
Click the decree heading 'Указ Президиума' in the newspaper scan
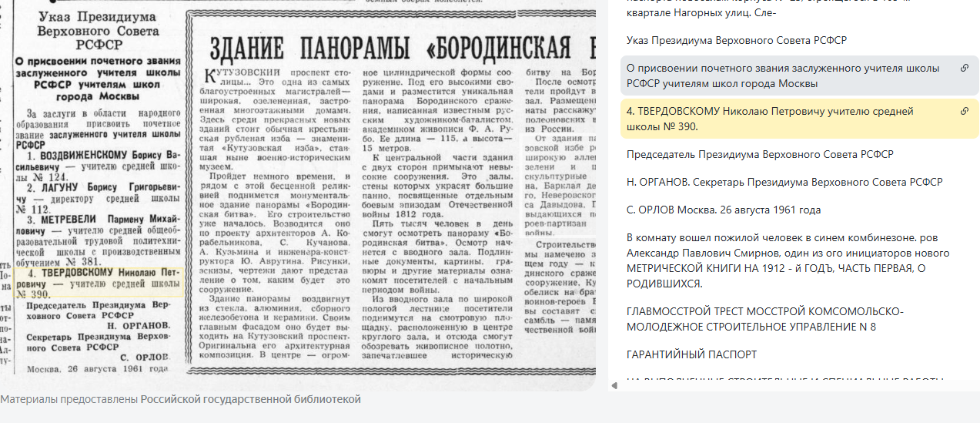coord(98,25)
